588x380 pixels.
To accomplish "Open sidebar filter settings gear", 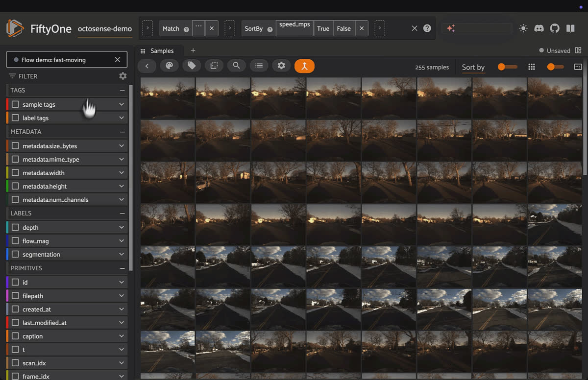I will tap(122, 76).
